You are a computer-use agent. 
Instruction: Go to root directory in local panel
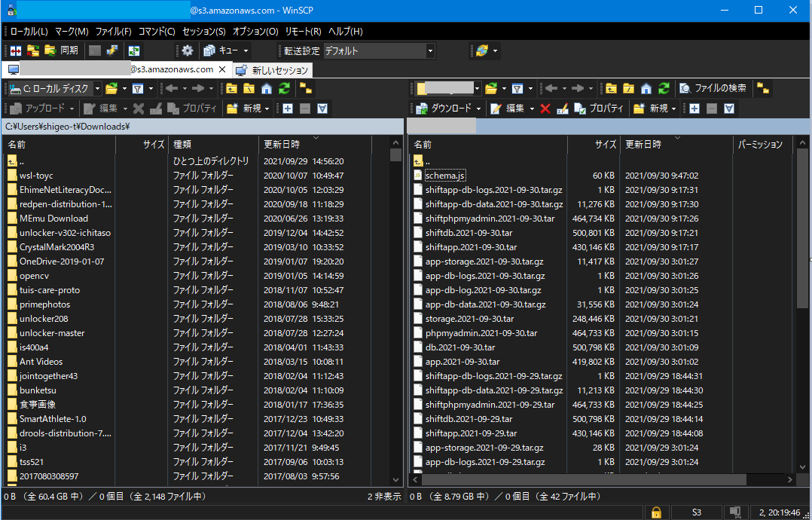coord(249,89)
